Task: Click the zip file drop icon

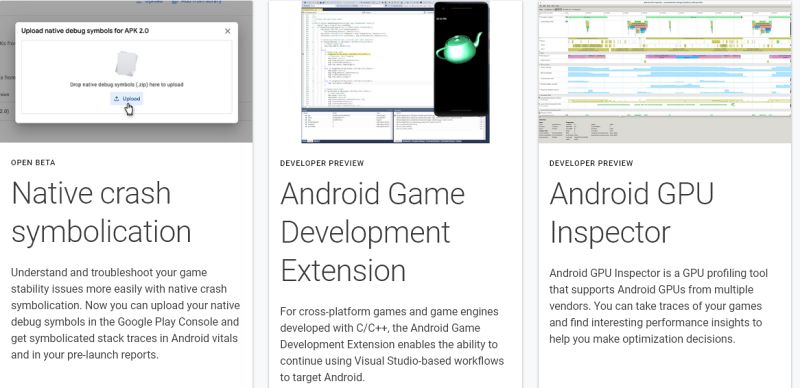Action: (126, 64)
